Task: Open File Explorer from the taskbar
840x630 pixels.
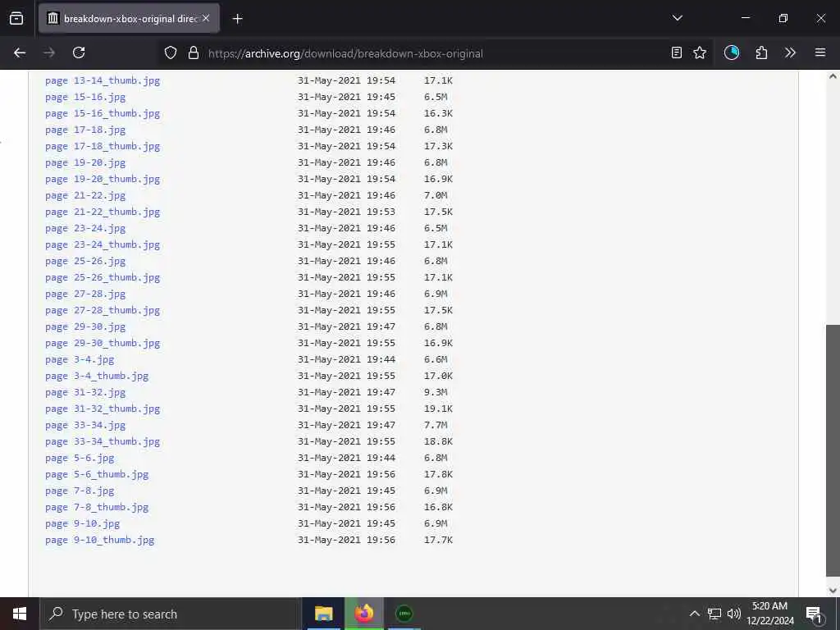Action: tap(323, 614)
